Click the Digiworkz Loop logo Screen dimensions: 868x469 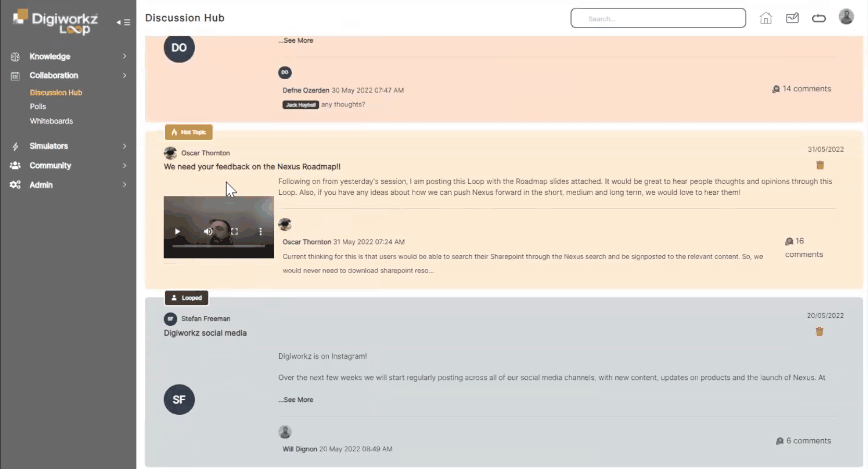pos(55,22)
